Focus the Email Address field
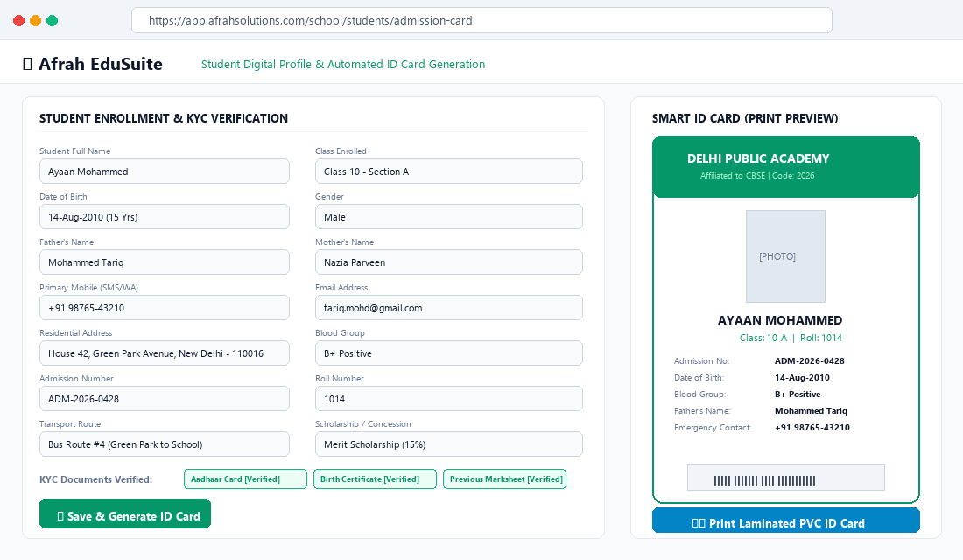 point(448,308)
